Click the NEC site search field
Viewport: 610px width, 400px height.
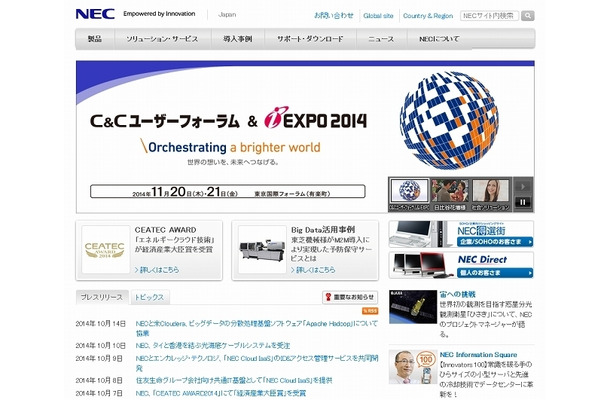(x=489, y=16)
